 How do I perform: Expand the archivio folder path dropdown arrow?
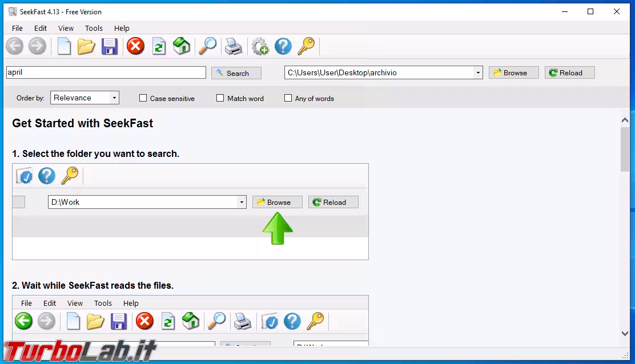(x=478, y=73)
